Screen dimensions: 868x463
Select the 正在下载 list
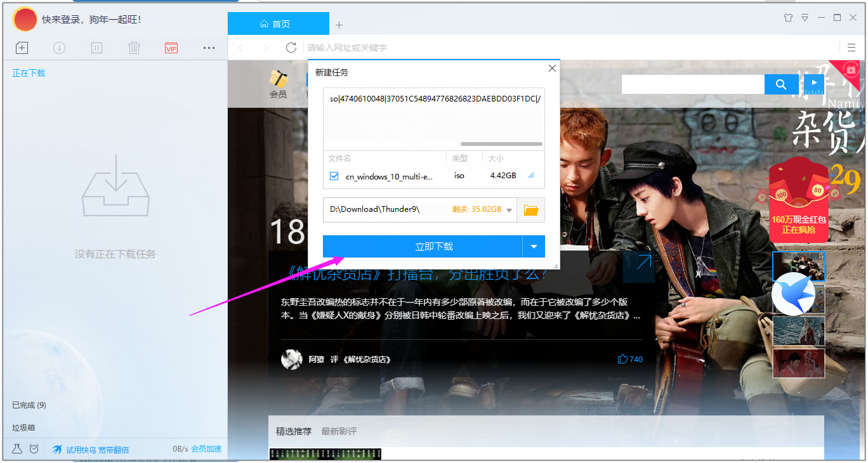(29, 73)
